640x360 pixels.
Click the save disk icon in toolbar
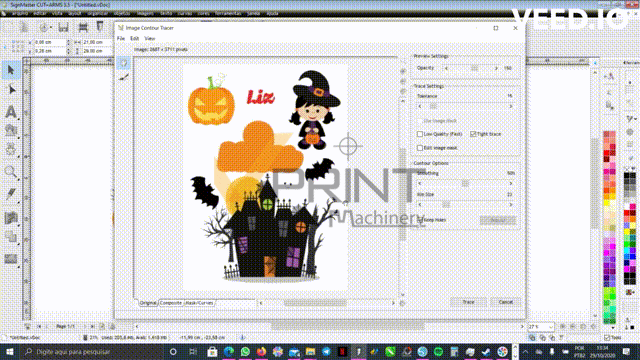pyautogui.click(x=63, y=27)
